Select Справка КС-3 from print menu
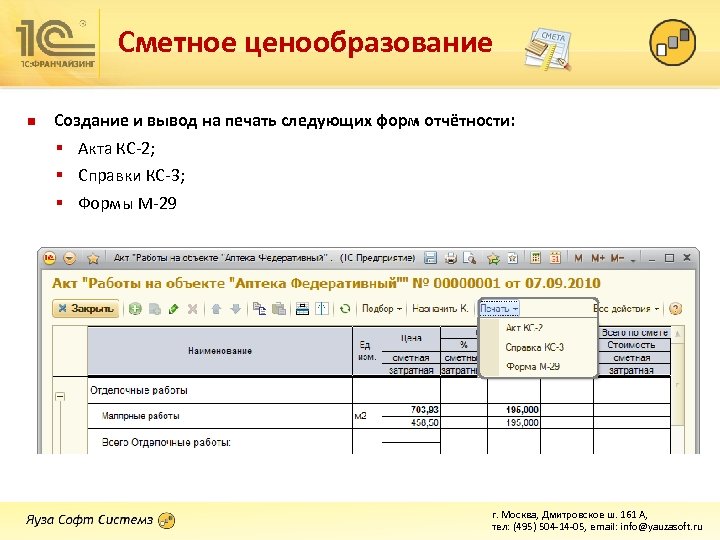 534,347
